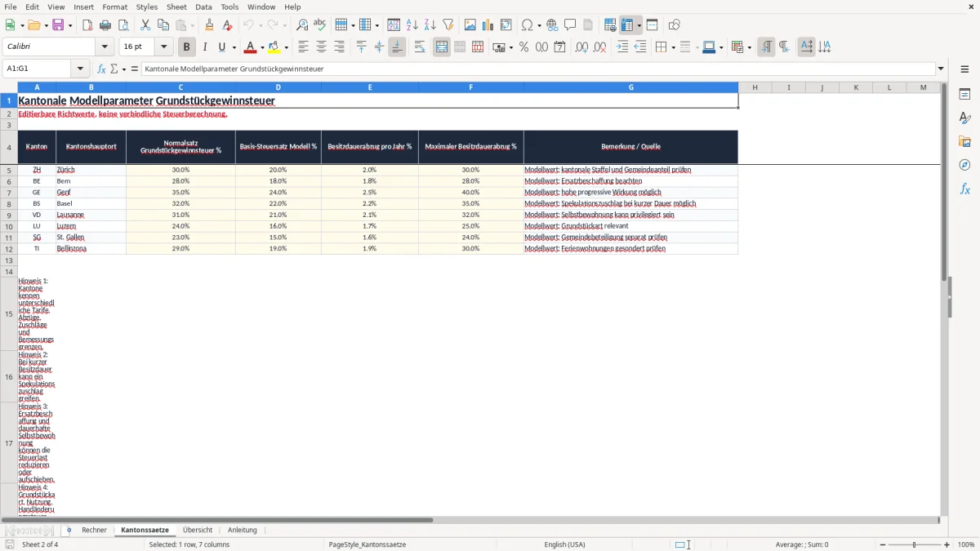Image resolution: width=980 pixels, height=551 pixels.
Task: Click the Format as Percent icon
Action: coord(523,47)
